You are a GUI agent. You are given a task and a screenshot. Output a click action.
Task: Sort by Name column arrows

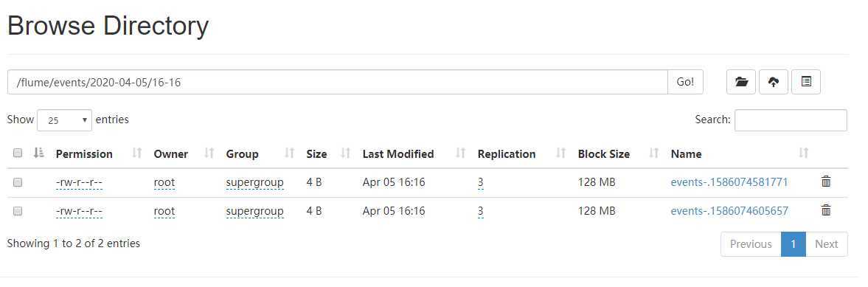tap(804, 153)
